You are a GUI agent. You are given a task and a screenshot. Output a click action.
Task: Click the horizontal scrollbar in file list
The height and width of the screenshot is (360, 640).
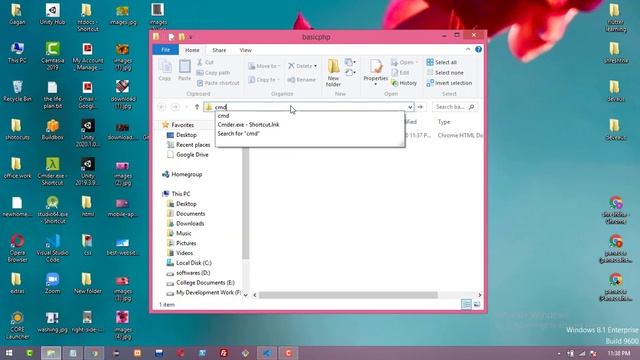click(348, 295)
